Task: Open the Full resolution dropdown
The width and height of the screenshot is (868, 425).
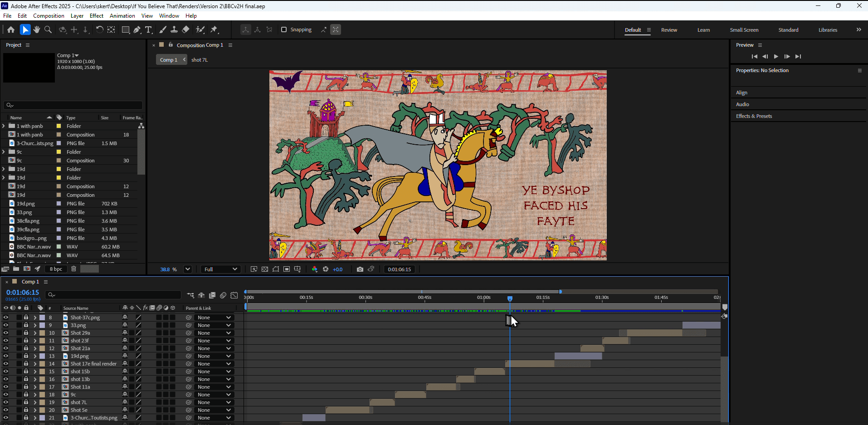Action: pos(220,269)
